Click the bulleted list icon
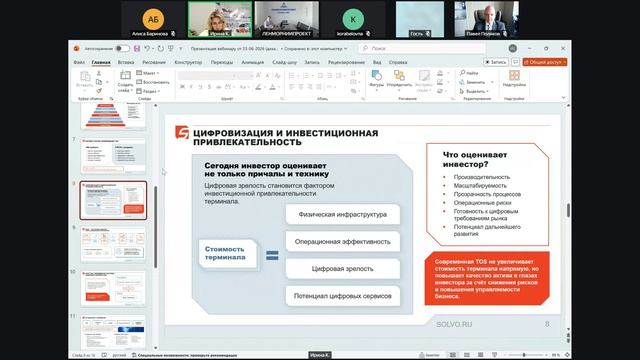 point(292,76)
